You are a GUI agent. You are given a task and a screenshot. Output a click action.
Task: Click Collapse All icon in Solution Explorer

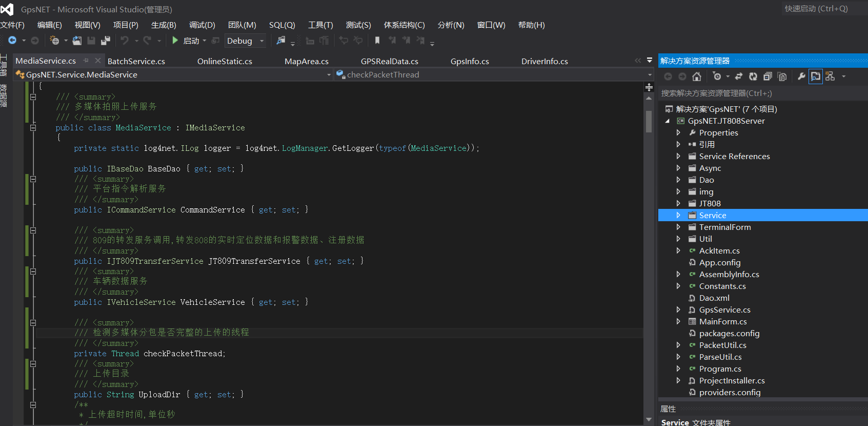tap(768, 76)
